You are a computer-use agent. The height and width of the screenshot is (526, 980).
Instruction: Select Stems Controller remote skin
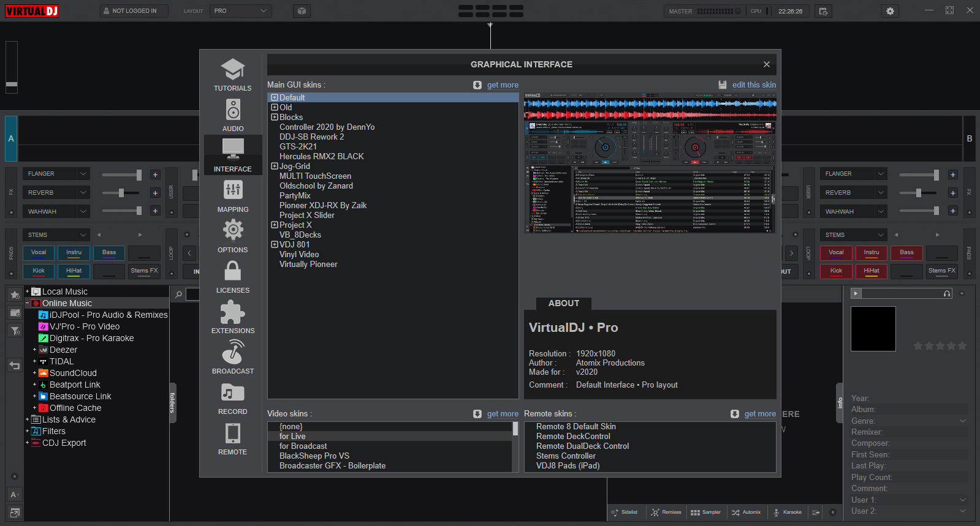click(566, 456)
